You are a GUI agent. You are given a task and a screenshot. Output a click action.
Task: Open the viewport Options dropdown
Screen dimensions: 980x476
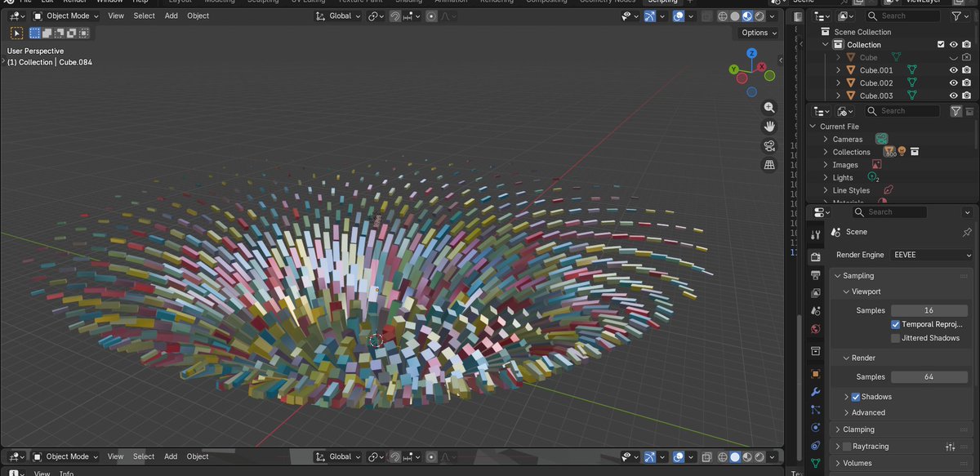(x=759, y=33)
